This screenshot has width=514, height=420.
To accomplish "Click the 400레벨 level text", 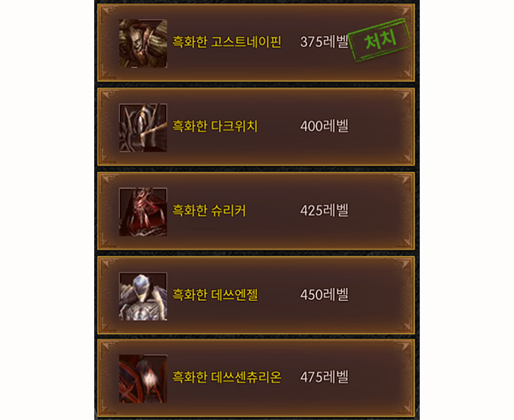I will [x=324, y=126].
